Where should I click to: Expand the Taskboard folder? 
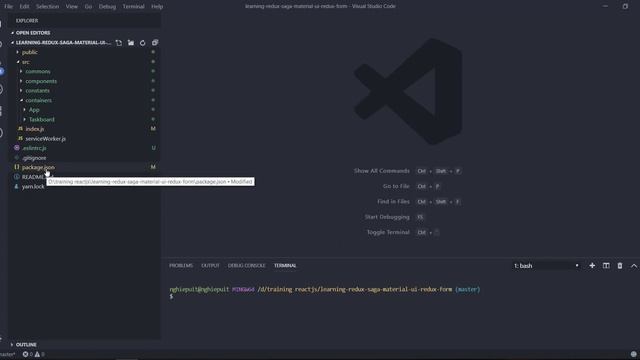tap(41, 120)
